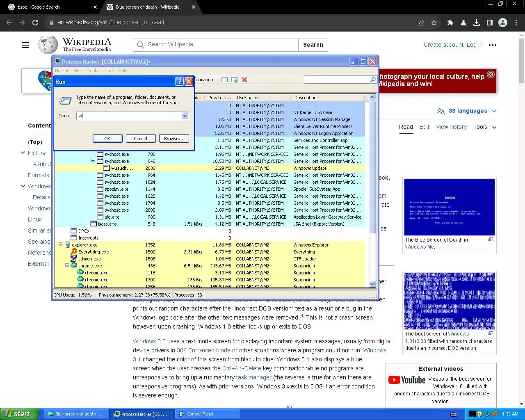
Task: Open the Chrome downloads icon
Action: [477, 23]
